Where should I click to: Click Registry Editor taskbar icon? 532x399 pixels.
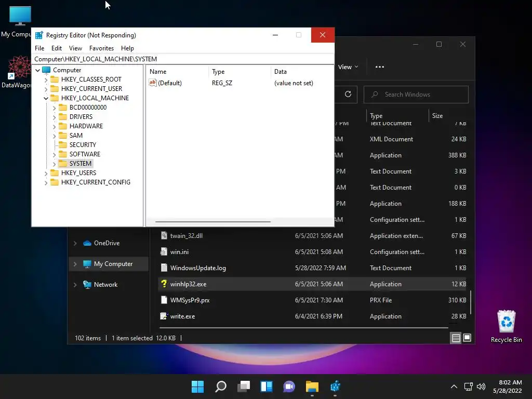(335, 387)
